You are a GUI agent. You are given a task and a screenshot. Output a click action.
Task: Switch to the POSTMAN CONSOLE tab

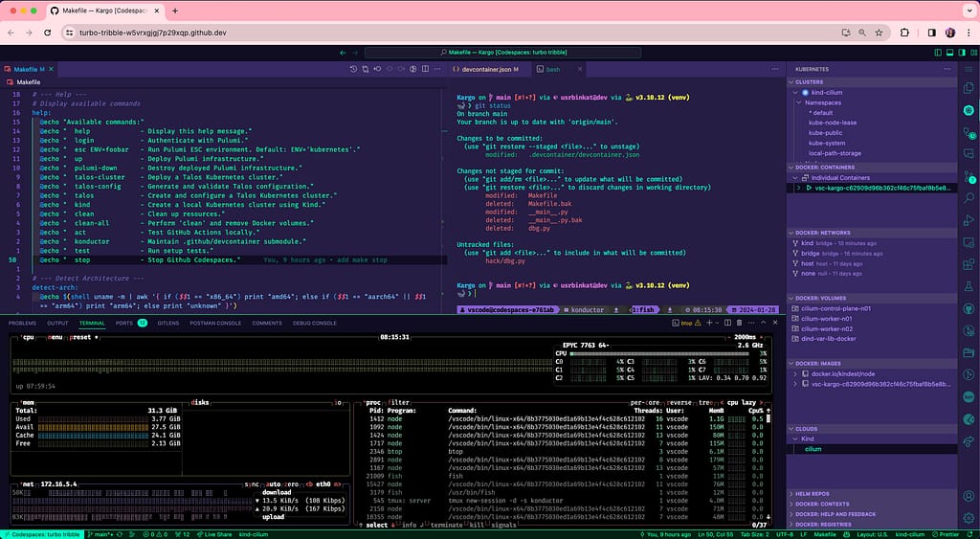[x=215, y=324]
